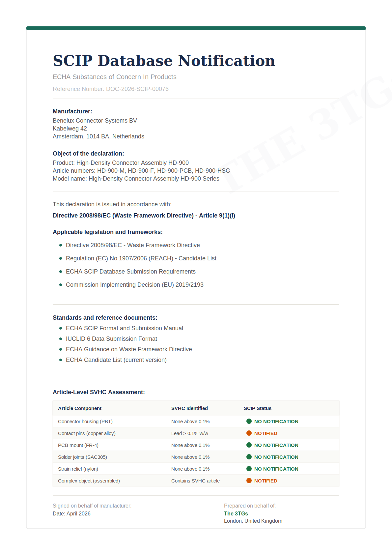Click the 'Article Component' column header
392x555 pixels.
coord(80,408)
